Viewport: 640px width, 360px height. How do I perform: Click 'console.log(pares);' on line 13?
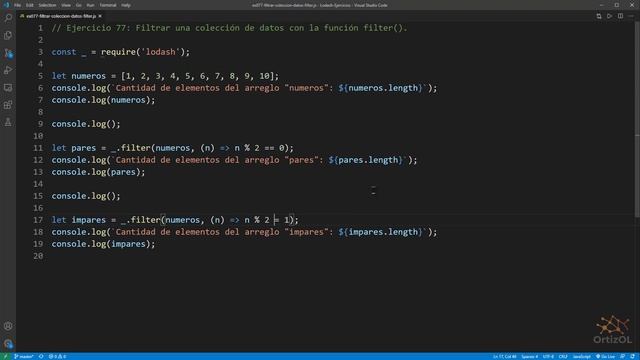click(98, 172)
